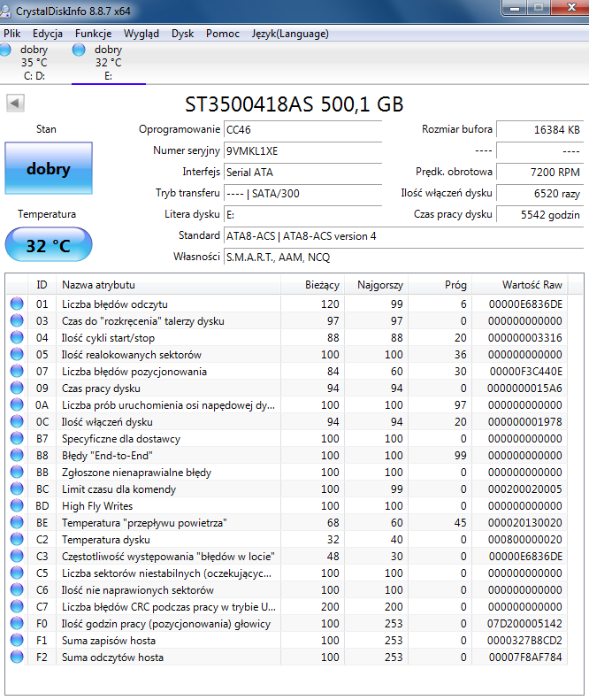Click the Interfejs field Serial ATA
Screen dimensions: 589x700
coord(303,173)
